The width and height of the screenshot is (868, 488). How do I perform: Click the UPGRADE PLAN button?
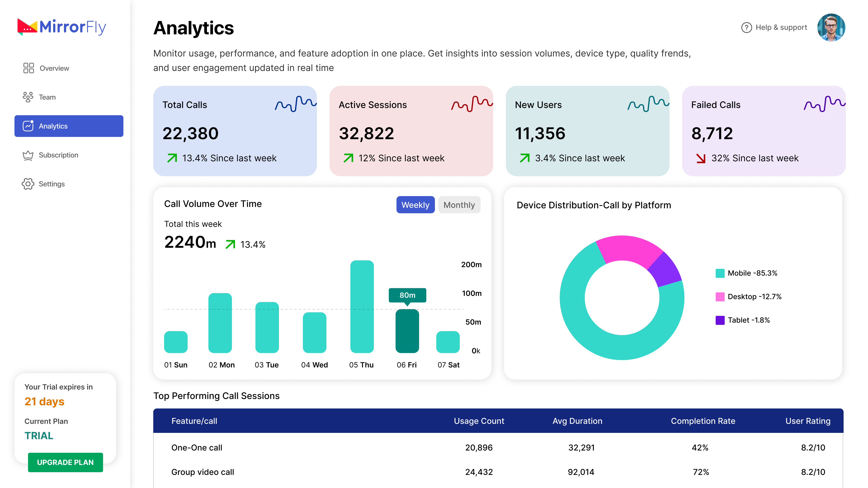point(65,462)
